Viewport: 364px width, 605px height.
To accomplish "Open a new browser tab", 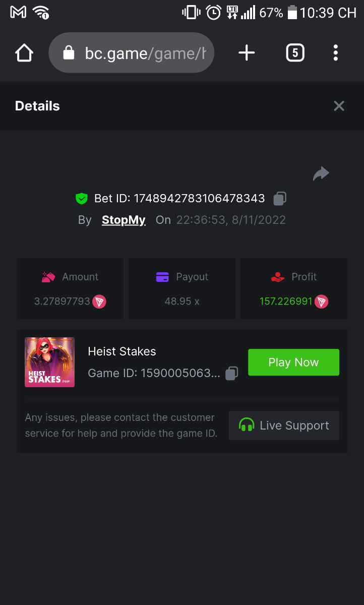I will click(x=247, y=53).
